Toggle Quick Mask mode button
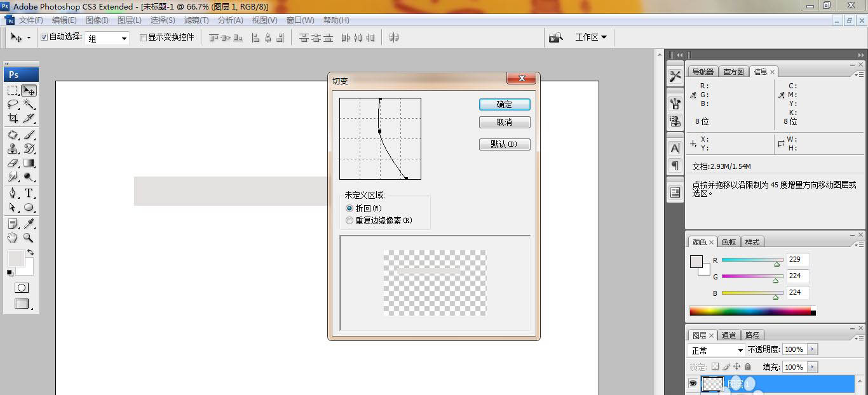868x395 pixels. [x=22, y=288]
